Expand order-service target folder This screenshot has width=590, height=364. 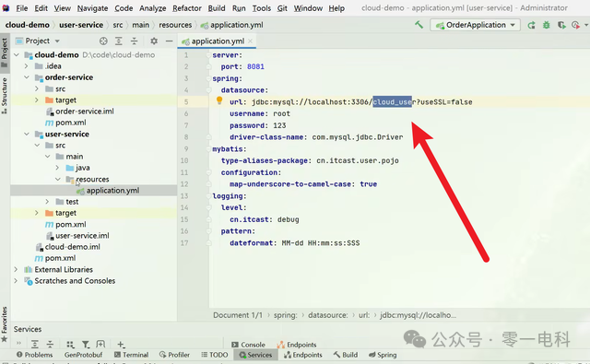[x=37, y=100]
